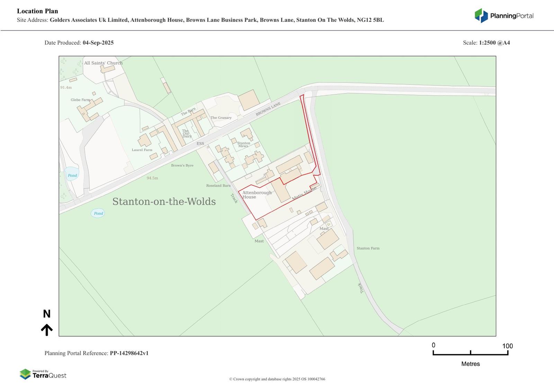Click the Attenborough House label
This screenshot has height=392, width=554.
tap(257, 195)
